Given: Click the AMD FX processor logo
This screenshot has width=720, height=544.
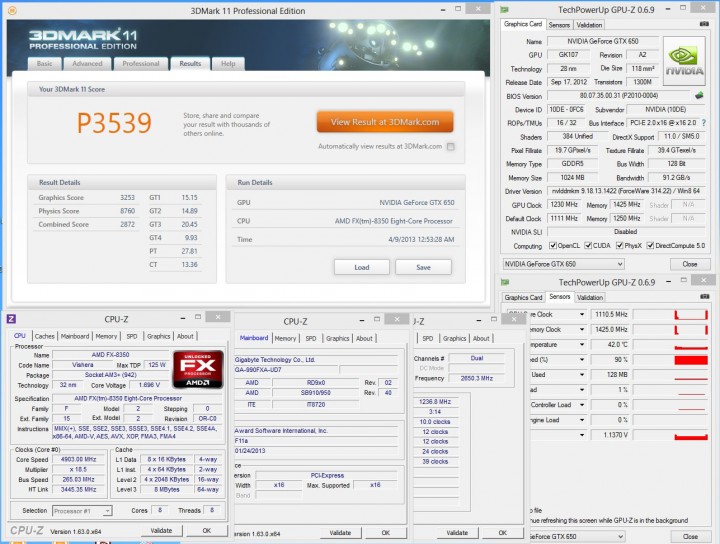Looking at the screenshot, I should [x=198, y=369].
